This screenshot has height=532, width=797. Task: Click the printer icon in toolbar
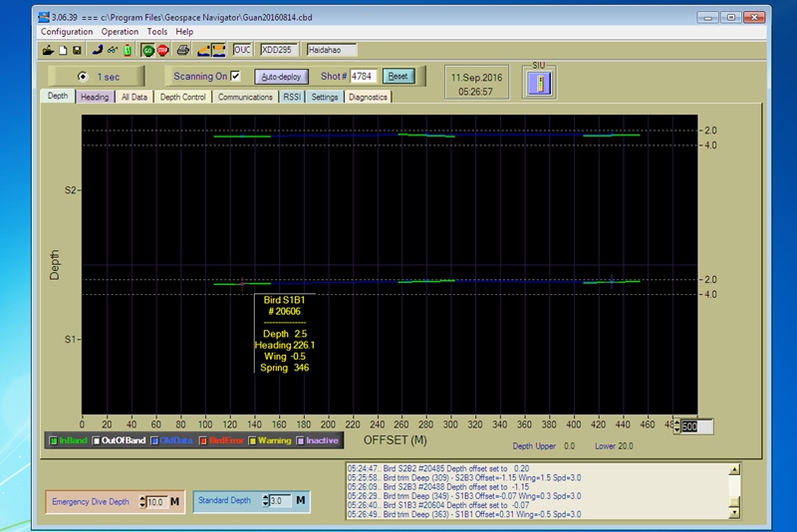[x=183, y=49]
